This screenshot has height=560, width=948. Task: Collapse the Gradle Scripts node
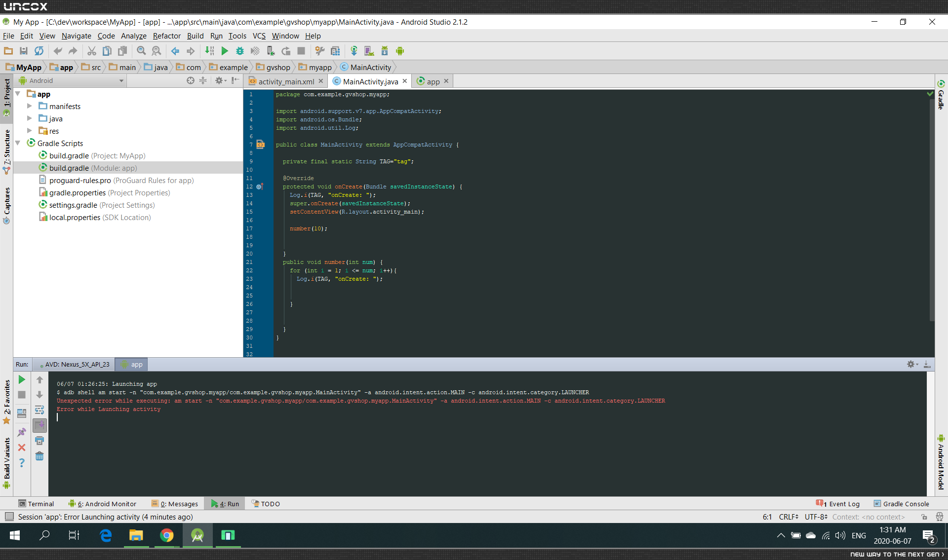(x=18, y=143)
